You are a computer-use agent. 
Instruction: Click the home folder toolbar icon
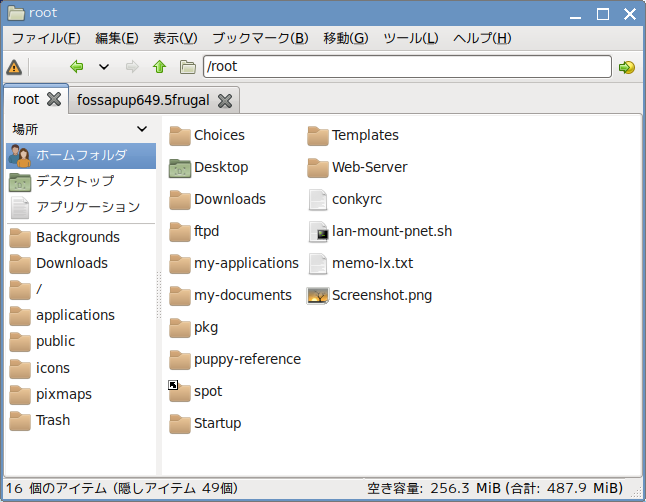click(x=187, y=66)
